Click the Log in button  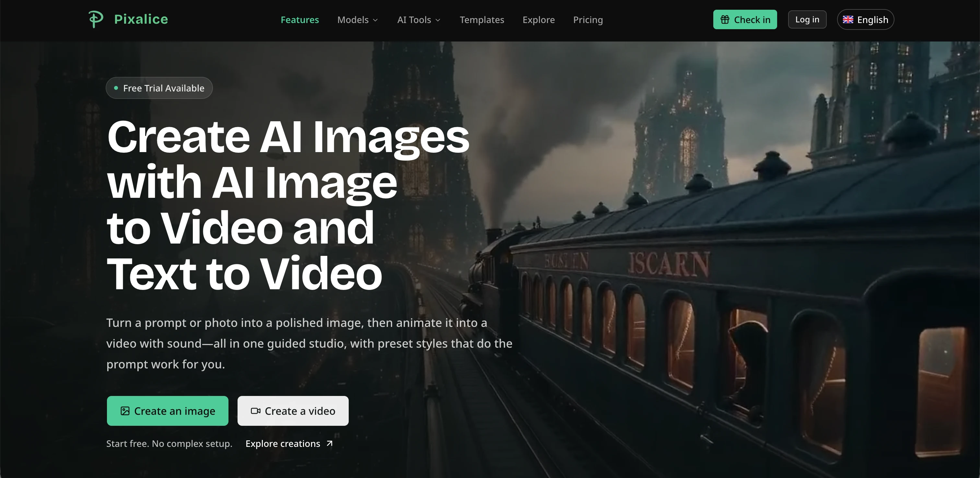tap(807, 19)
